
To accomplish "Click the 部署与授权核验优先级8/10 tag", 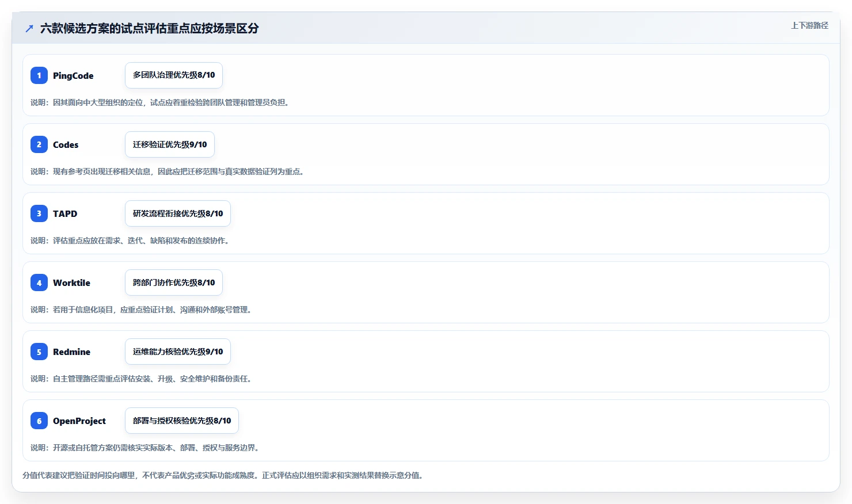I will [x=182, y=421].
